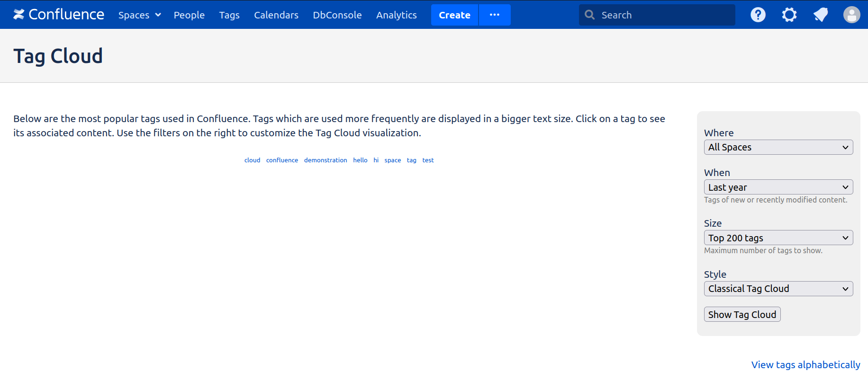
Task: Follow the 'View tags alphabetically' link
Action: point(805,365)
